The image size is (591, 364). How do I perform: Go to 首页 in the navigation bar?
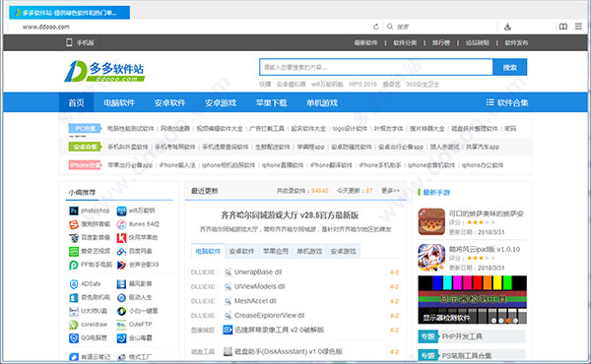[x=76, y=102]
